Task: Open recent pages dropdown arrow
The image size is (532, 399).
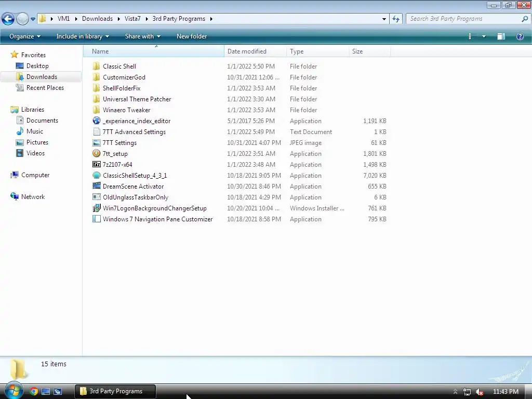Action: 33,19
